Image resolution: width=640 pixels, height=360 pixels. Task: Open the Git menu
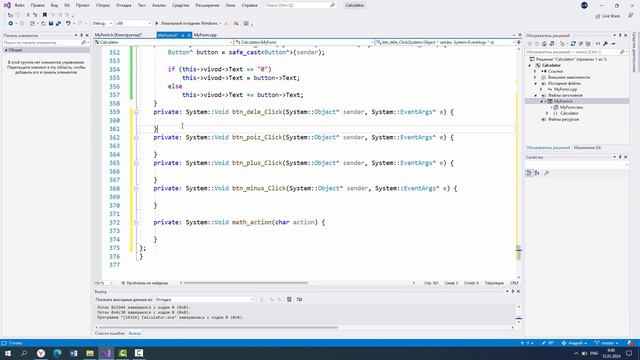[67, 5]
